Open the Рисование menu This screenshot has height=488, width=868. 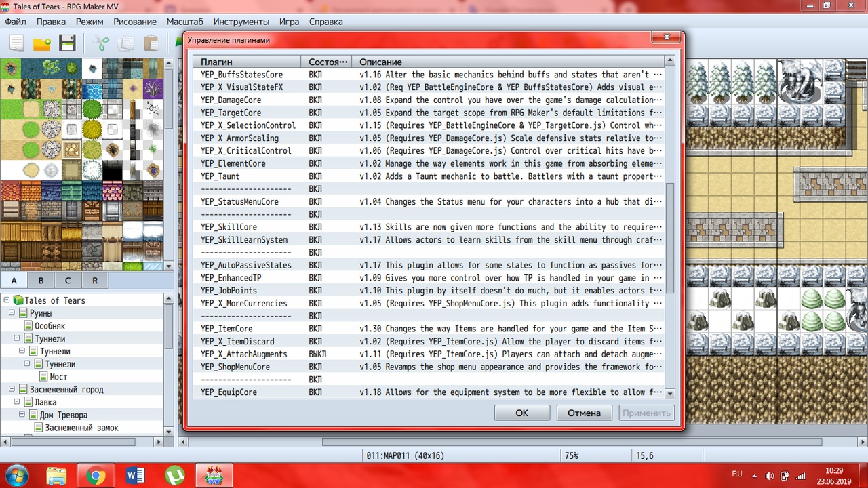[135, 22]
